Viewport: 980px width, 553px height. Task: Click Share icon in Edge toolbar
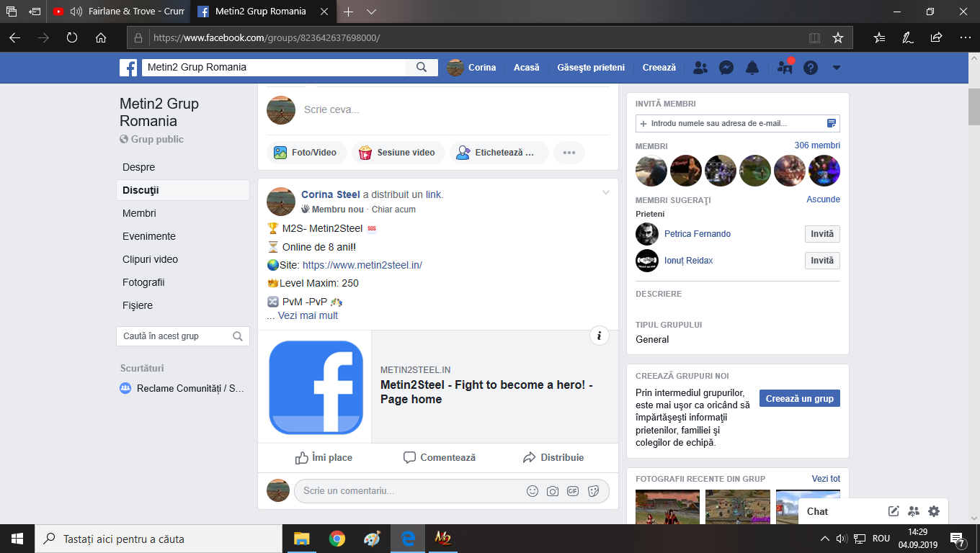click(936, 37)
